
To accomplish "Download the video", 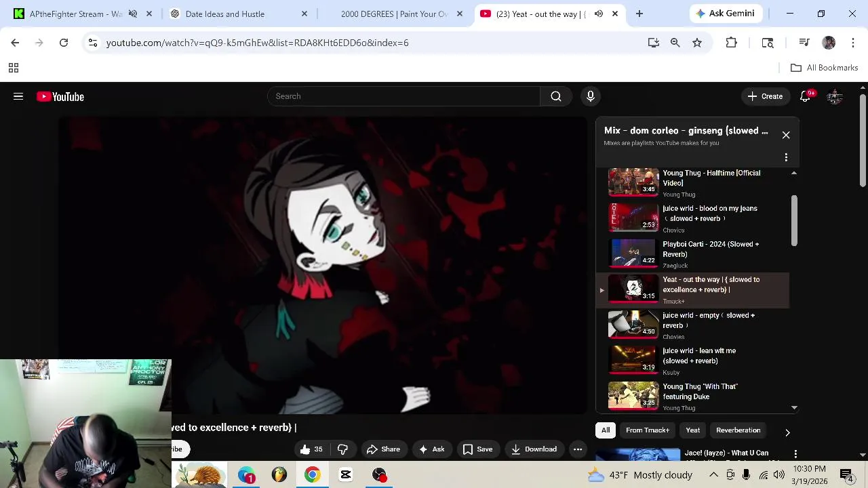I will point(534,449).
